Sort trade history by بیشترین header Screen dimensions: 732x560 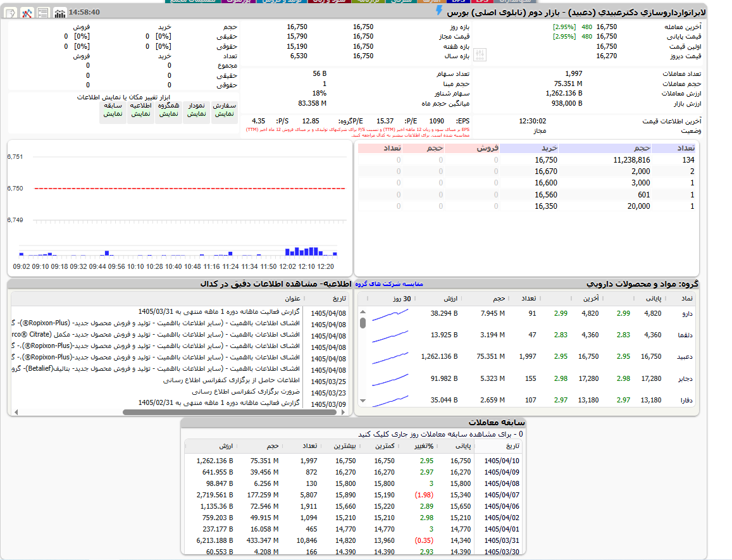[345, 446]
